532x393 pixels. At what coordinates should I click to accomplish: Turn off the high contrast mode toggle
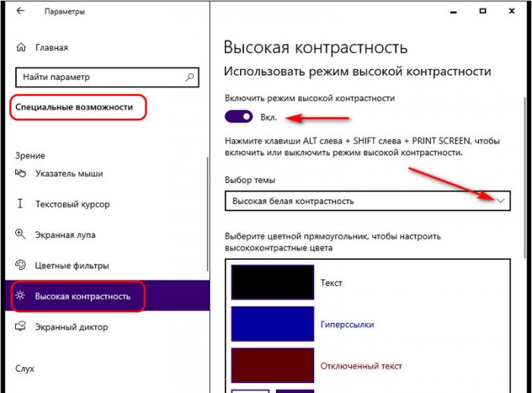pyautogui.click(x=239, y=117)
